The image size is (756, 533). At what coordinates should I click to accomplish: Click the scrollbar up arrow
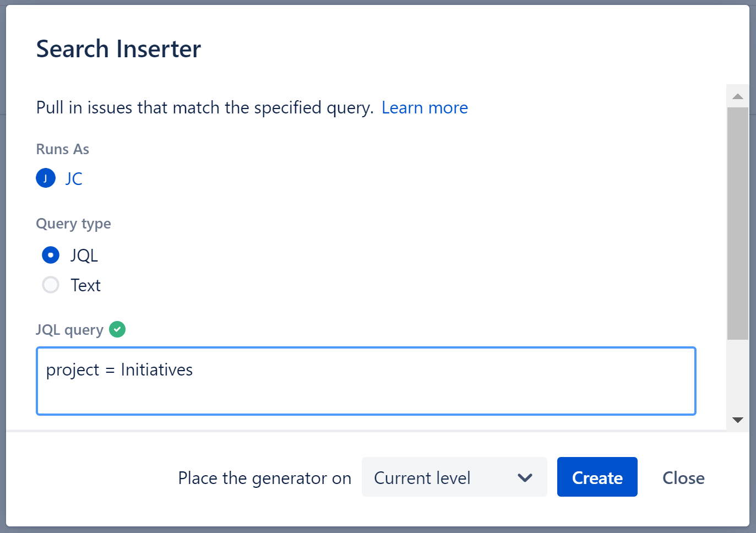(737, 96)
